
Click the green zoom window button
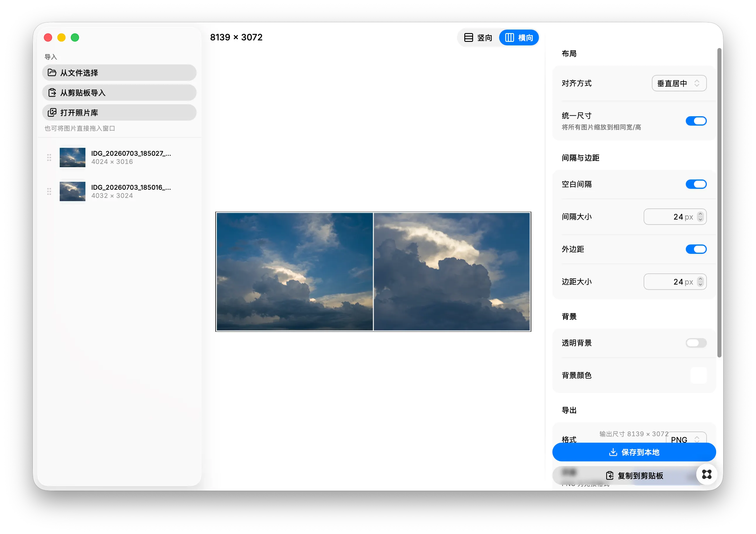(75, 37)
